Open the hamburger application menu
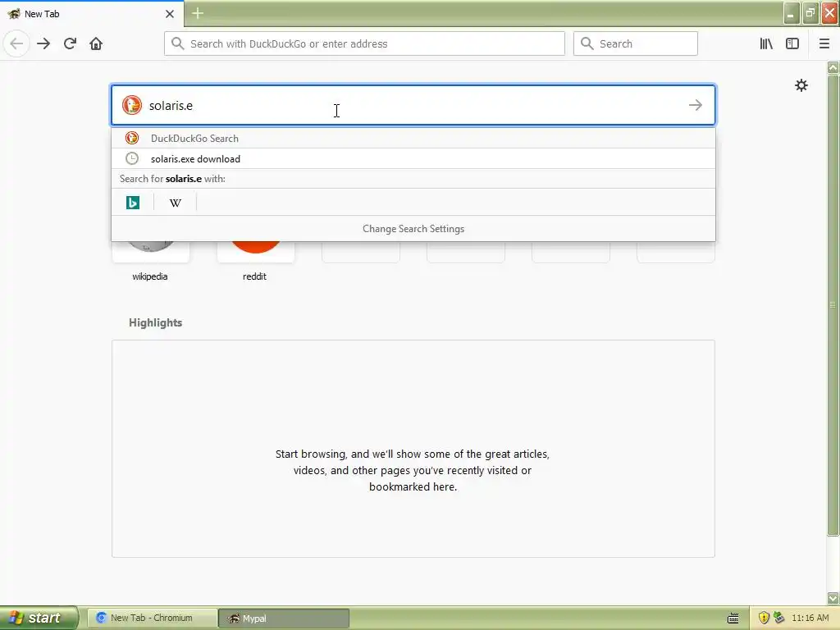 824,43
